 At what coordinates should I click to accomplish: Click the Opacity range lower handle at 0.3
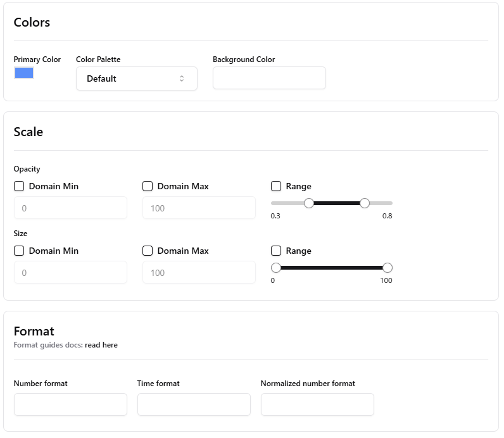pyautogui.click(x=309, y=203)
